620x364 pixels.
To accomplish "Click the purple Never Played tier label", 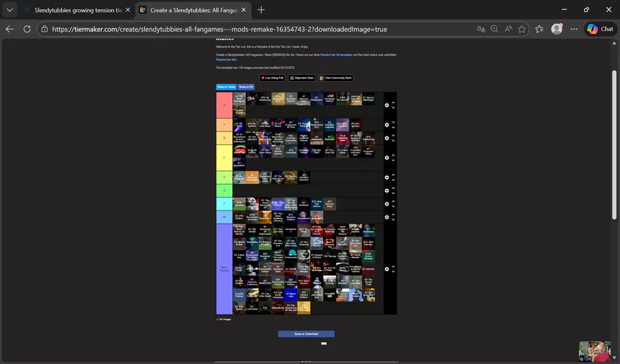I will click(224, 269).
